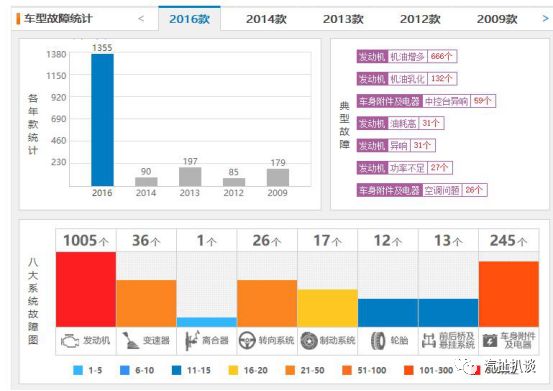The height and width of the screenshot is (391, 553).
Task: Click the 1005个 engine fault count
Action: pos(86,241)
